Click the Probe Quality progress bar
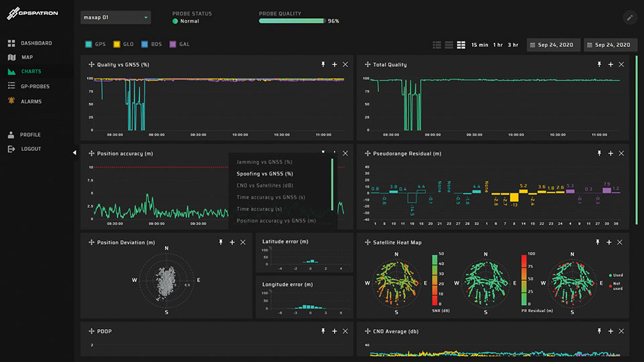This screenshot has width=644, height=362. coord(292,21)
